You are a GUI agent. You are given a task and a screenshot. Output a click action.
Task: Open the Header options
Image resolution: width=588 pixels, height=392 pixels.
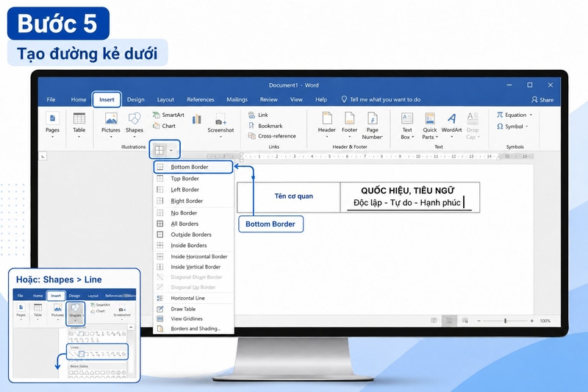326,123
